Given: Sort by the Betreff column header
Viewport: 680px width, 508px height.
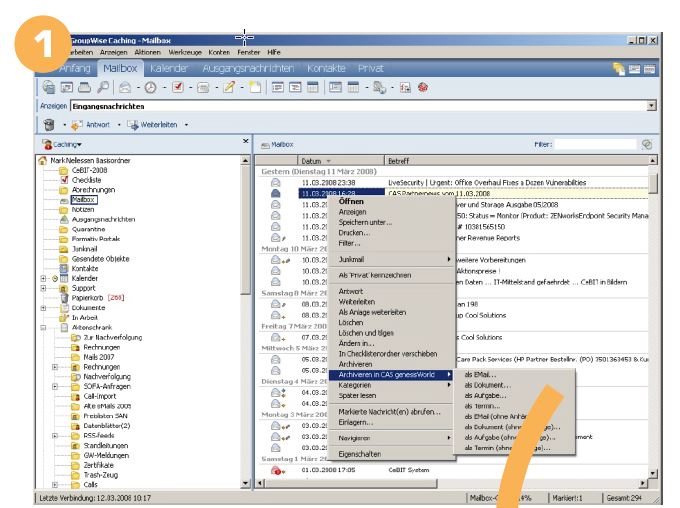Looking at the screenshot, I should pos(516,161).
